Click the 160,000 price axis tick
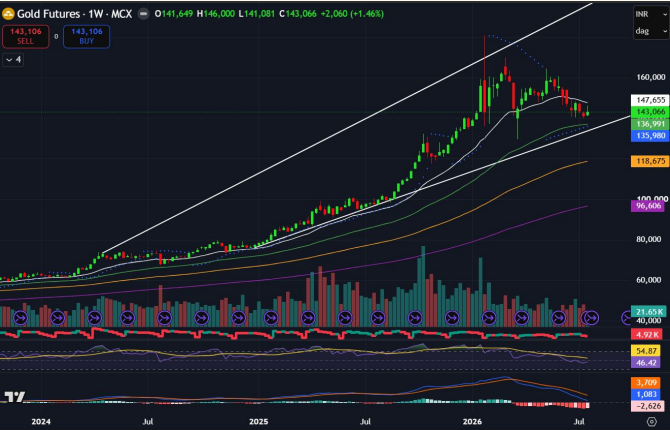 point(651,77)
